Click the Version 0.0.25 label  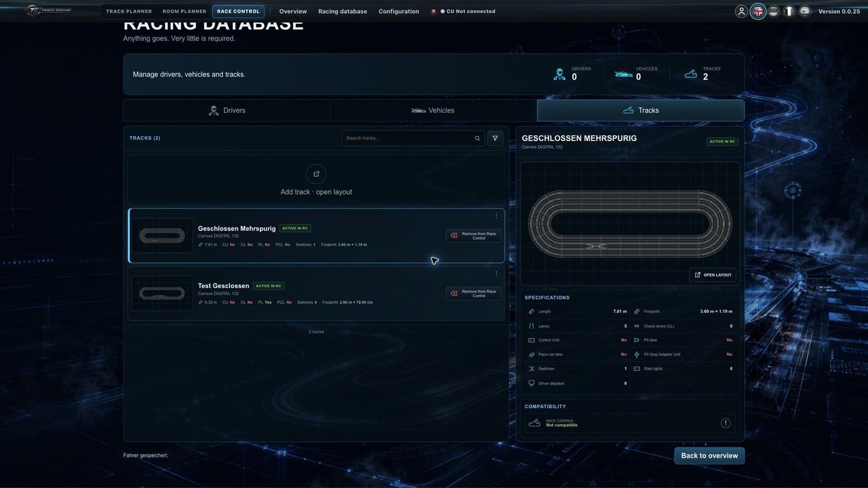[x=839, y=11]
